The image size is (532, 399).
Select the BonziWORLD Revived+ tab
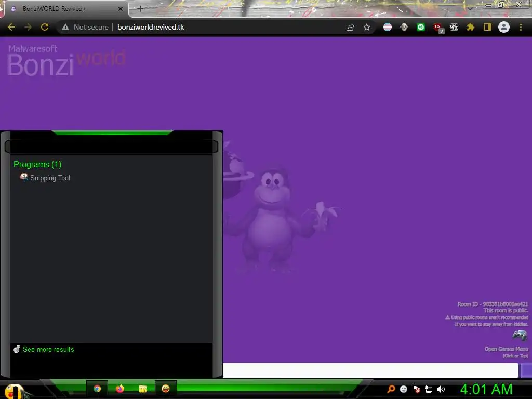tap(64, 9)
